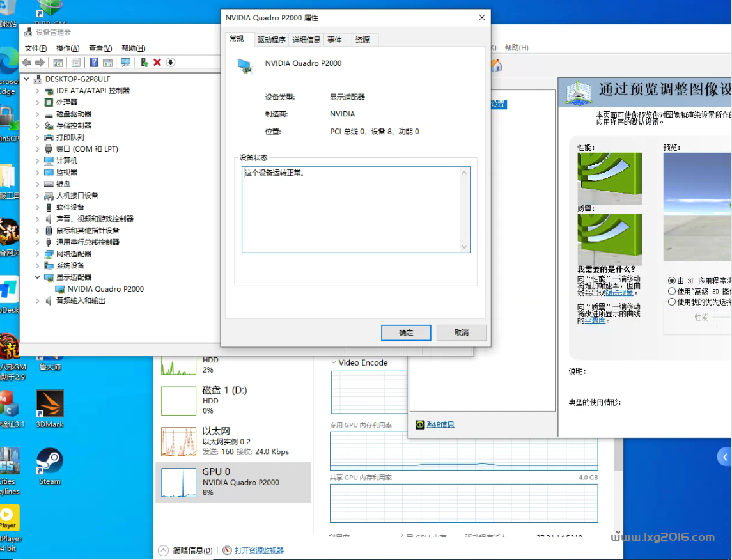732x560 pixels.
Task: Click the home icon in NVIDIA Control Panel toolbar
Action: (x=496, y=65)
